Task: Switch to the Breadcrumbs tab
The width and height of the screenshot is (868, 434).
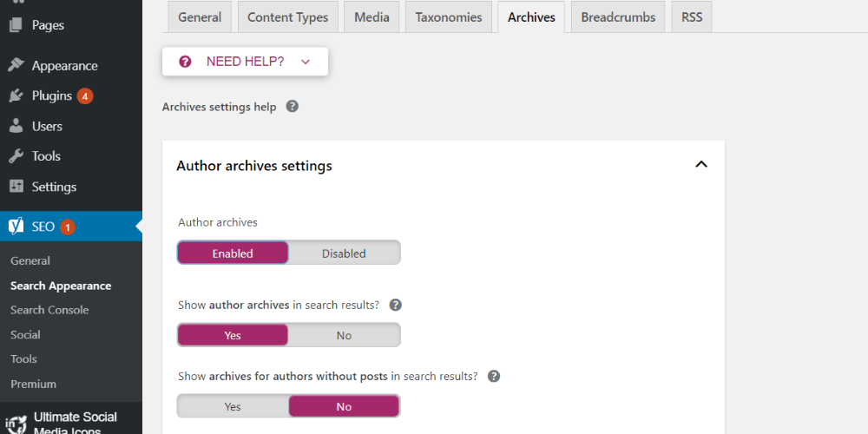Action: 616,17
